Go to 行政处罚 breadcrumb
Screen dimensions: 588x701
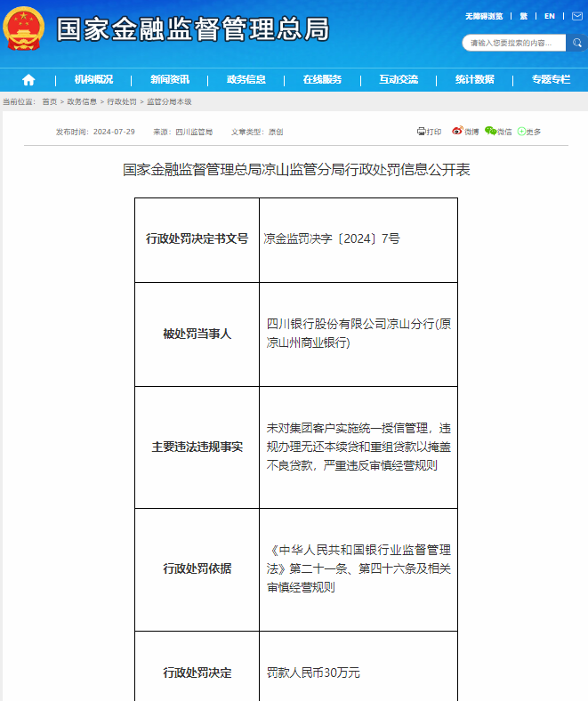click(x=122, y=102)
